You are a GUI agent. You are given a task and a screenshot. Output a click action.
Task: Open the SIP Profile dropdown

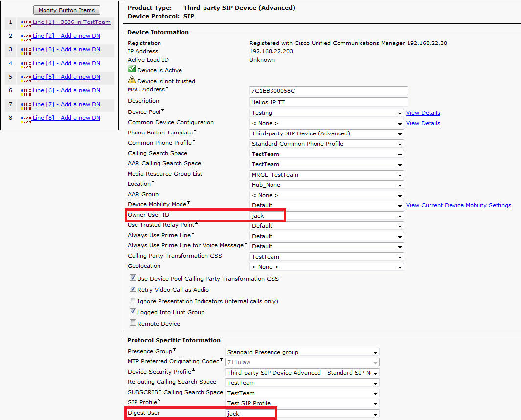[x=375, y=403]
